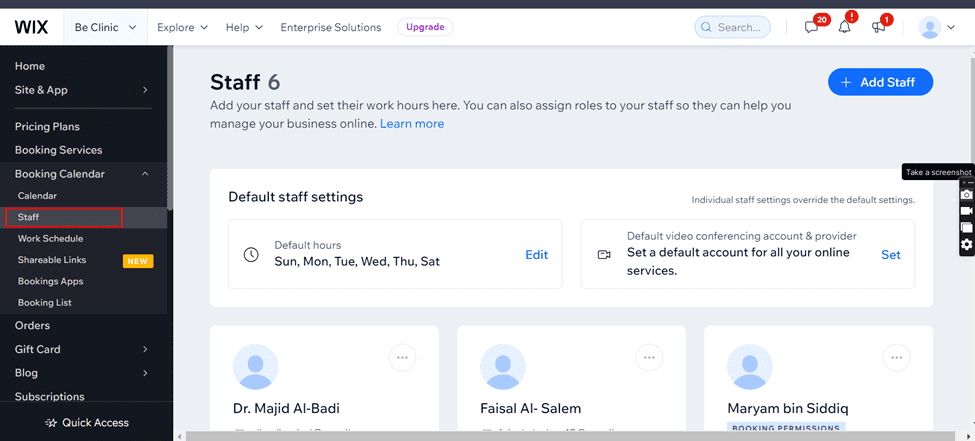The image size is (975, 441).
Task: Open the chat messages icon with 20 badge
Action: pyautogui.click(x=811, y=27)
